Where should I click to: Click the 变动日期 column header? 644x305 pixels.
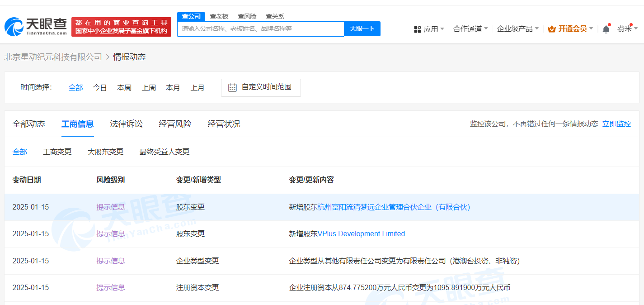point(27,180)
